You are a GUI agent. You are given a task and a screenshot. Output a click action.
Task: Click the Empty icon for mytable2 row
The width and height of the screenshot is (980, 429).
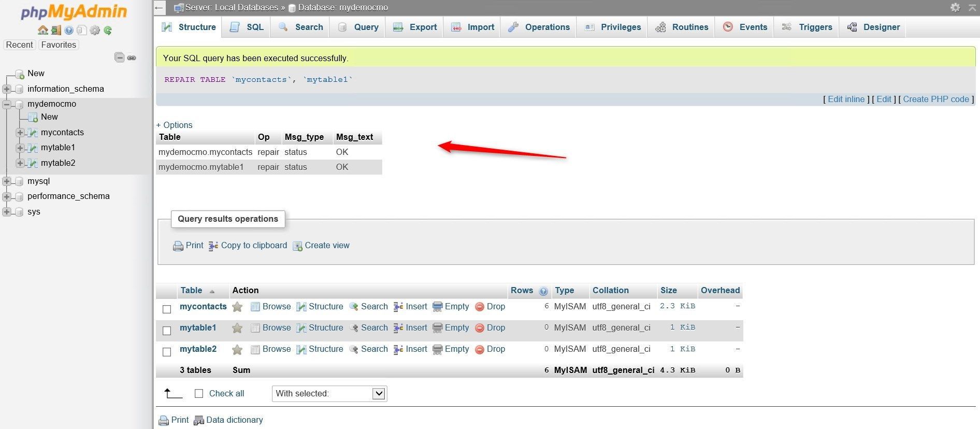pyautogui.click(x=438, y=350)
